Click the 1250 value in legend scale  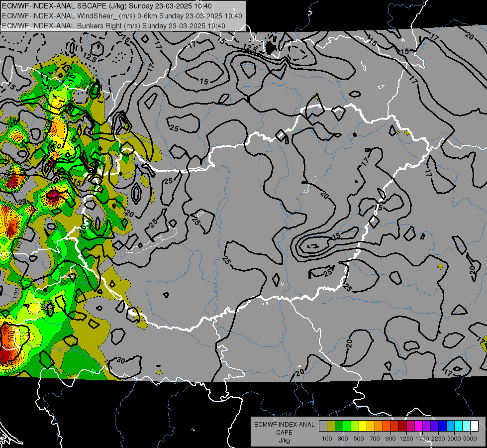(x=406, y=439)
